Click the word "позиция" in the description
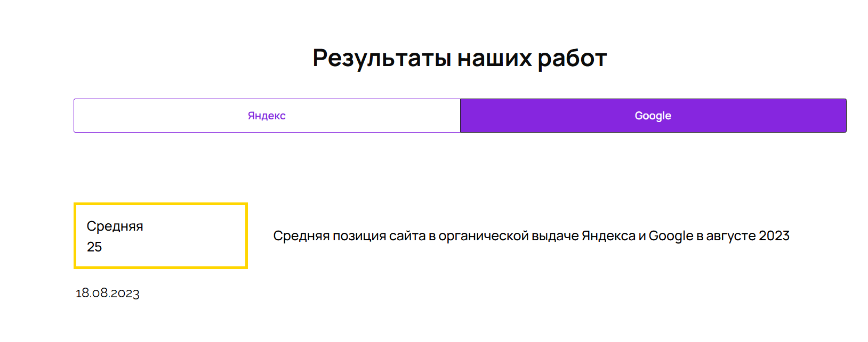The height and width of the screenshot is (342, 868). [x=359, y=236]
